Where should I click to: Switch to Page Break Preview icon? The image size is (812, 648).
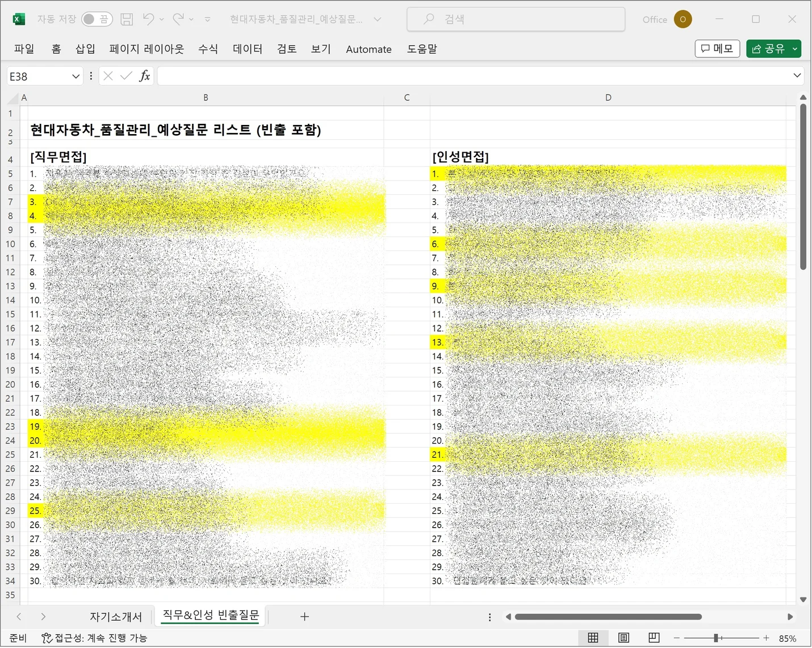point(654,638)
